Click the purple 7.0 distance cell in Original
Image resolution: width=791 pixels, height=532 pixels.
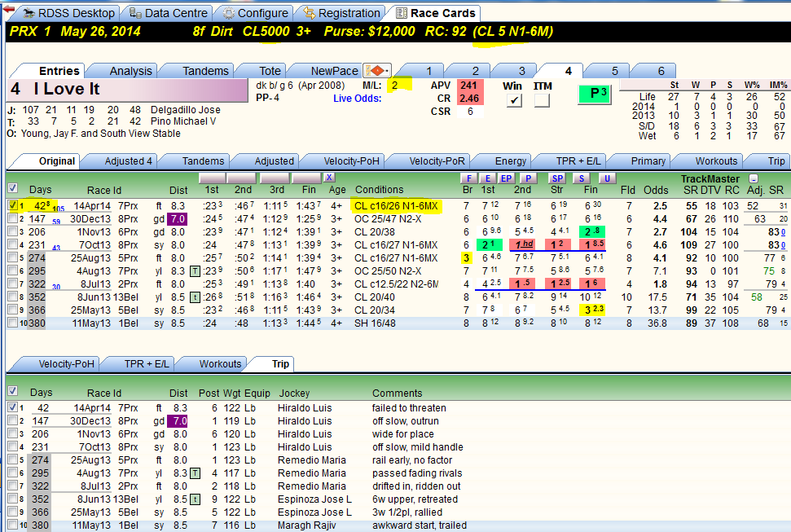click(177, 219)
